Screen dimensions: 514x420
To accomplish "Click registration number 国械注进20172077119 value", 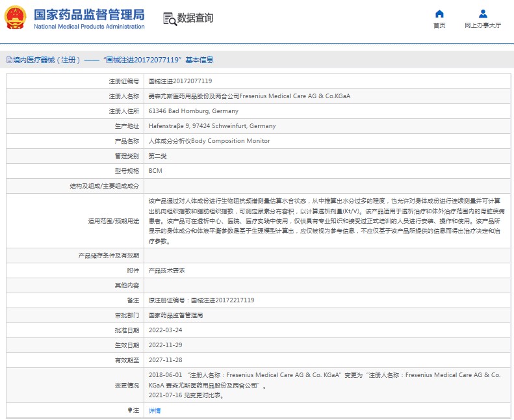I will point(180,81).
